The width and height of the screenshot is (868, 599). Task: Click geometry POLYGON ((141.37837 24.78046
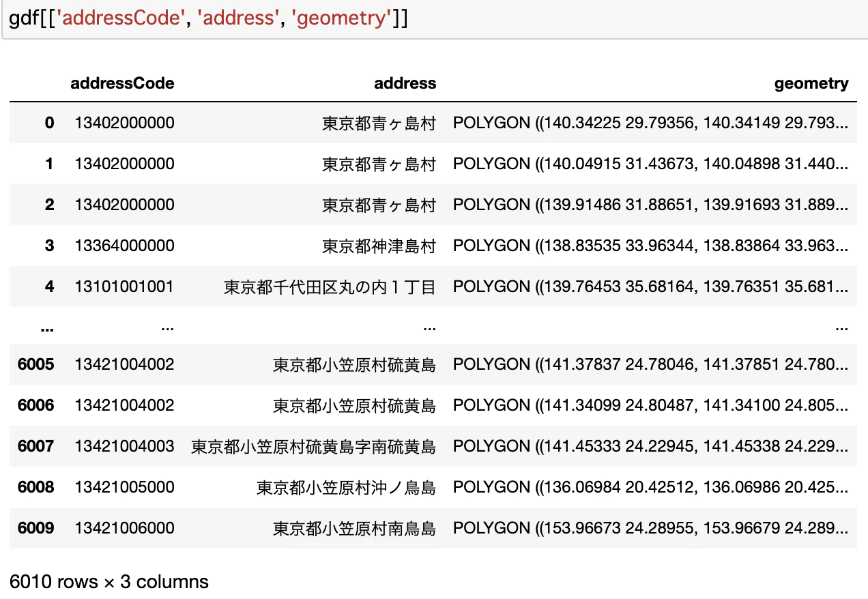[x=651, y=364]
